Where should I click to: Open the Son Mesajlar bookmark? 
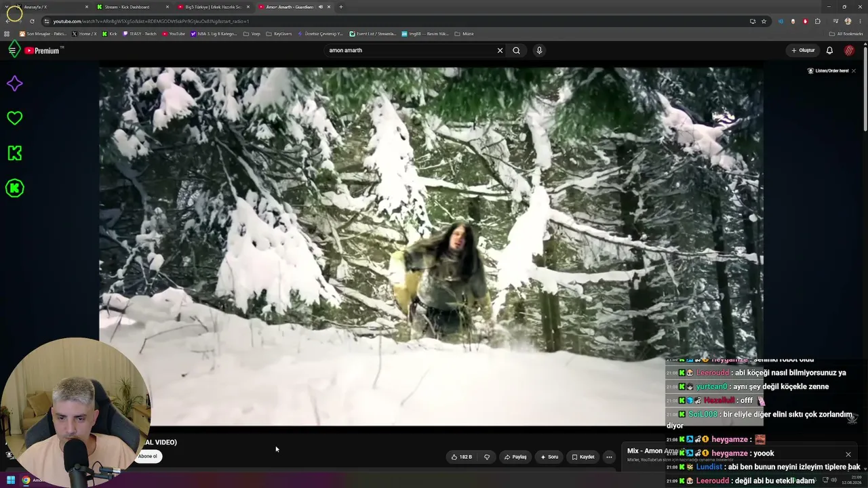[43, 33]
